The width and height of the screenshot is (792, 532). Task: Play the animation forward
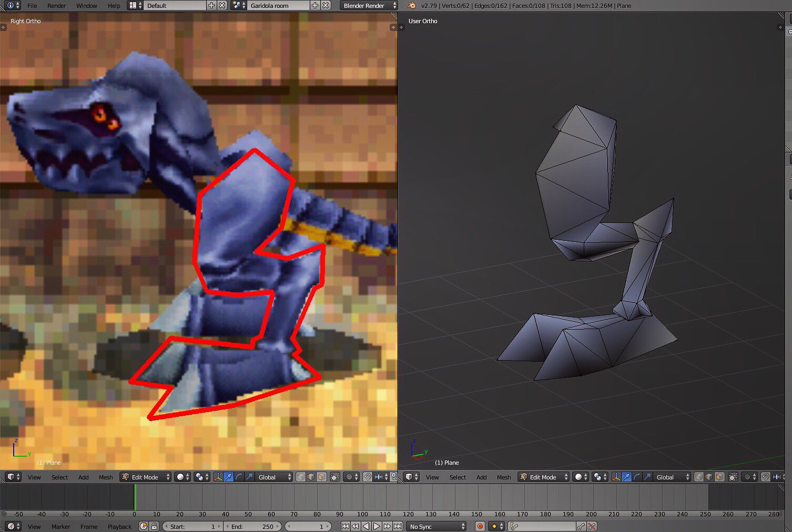(x=376, y=526)
